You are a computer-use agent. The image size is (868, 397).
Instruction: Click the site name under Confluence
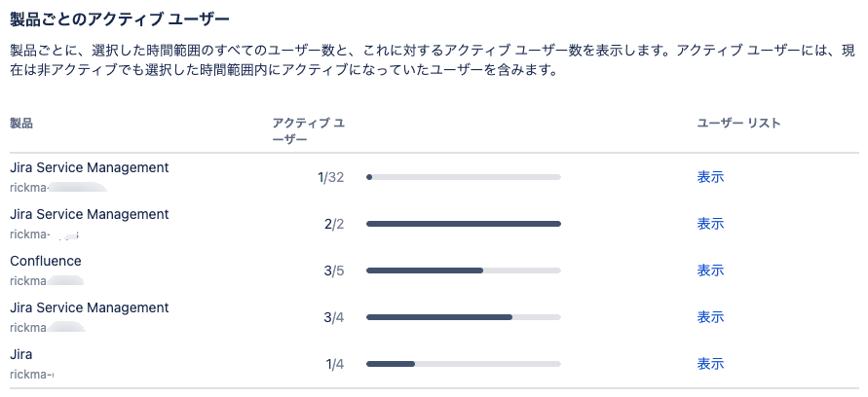pyautogui.click(x=47, y=281)
